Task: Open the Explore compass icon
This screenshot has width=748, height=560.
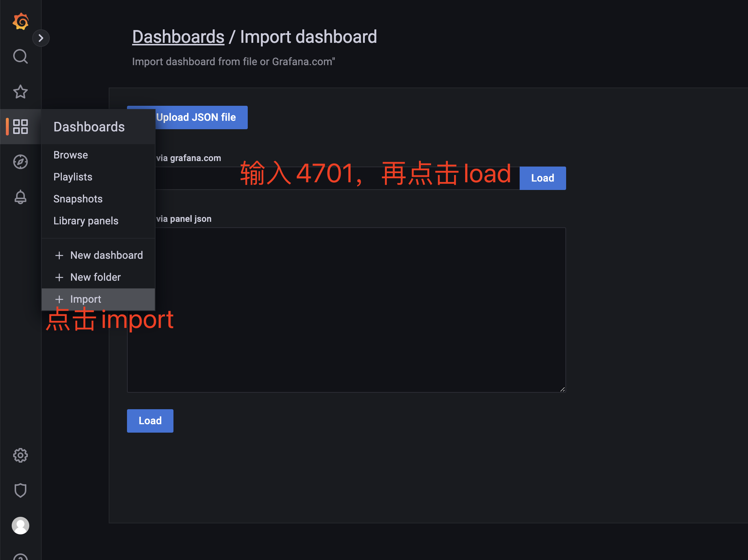Action: click(20, 162)
